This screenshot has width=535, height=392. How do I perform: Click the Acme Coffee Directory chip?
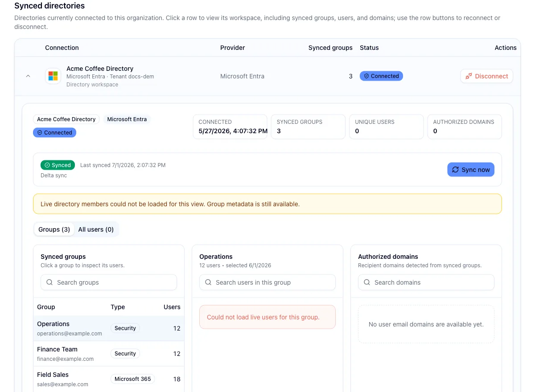click(66, 119)
